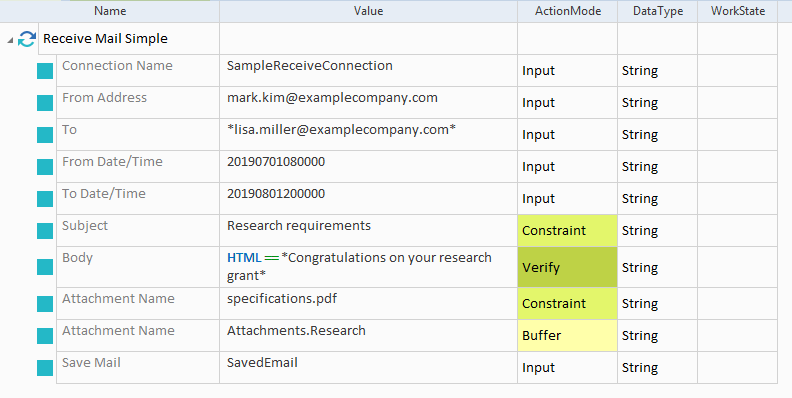Open the Constraint ActionMode cell for Subject
792x398 pixels.
567,231
